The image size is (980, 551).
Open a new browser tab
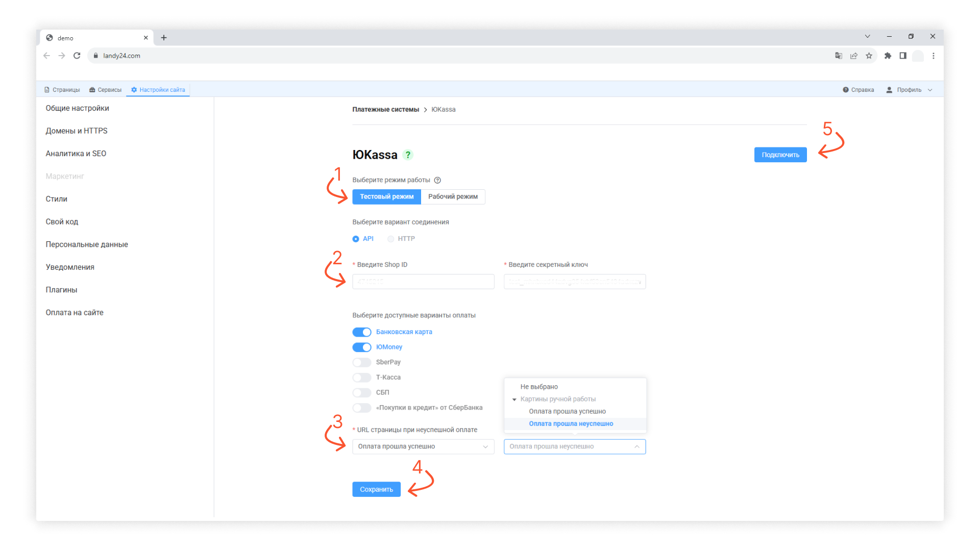pos(164,38)
